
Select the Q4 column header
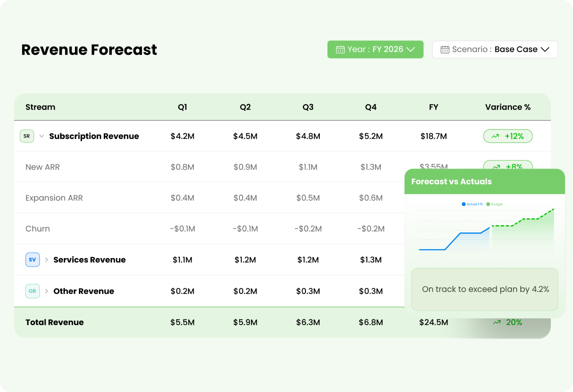pyautogui.click(x=371, y=107)
